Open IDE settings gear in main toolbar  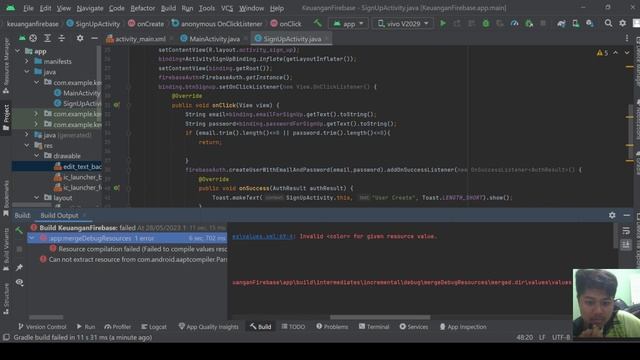point(622,23)
